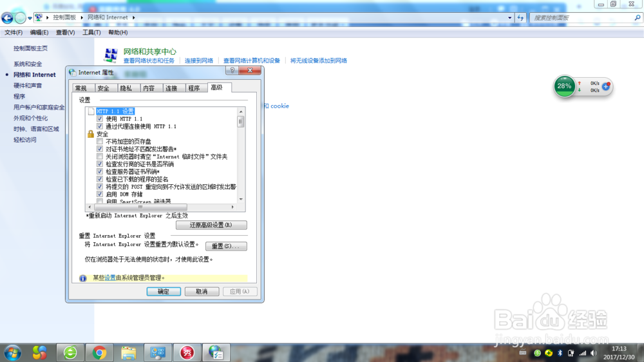Open the recent pages dropdown next to nav arrows
The width and height of the screenshot is (644, 362).
pos(30,18)
